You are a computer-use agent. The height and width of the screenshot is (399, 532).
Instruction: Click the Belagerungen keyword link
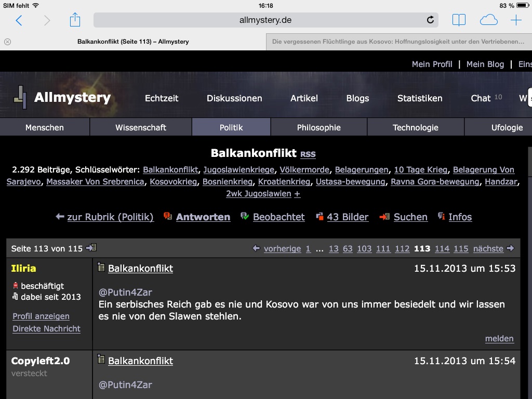(x=362, y=170)
